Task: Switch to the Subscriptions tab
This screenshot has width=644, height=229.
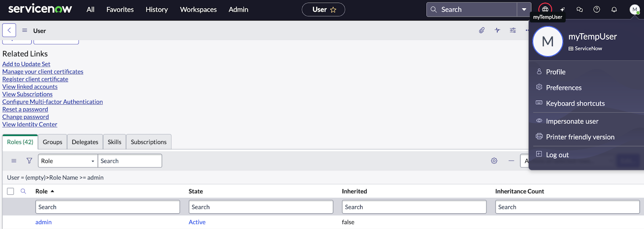Action: point(149,142)
